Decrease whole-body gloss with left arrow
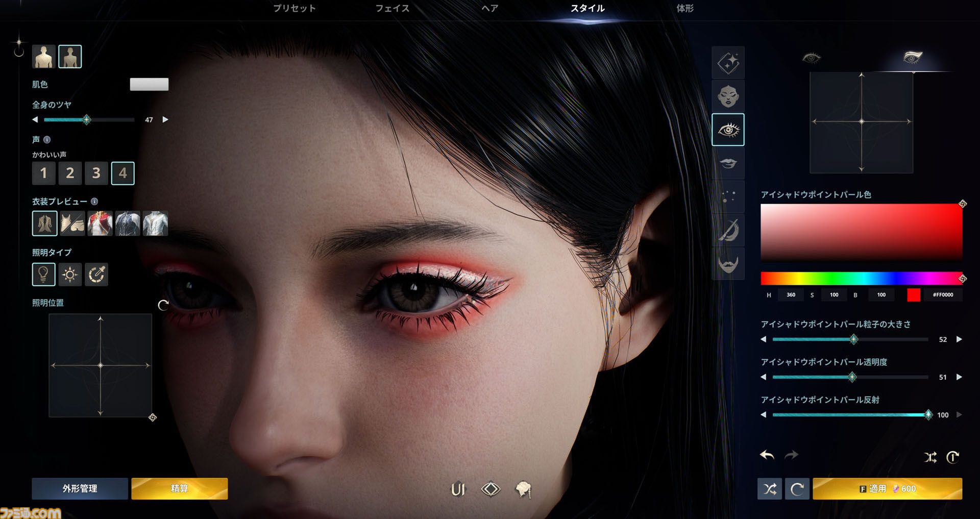The image size is (980, 519). (x=35, y=119)
